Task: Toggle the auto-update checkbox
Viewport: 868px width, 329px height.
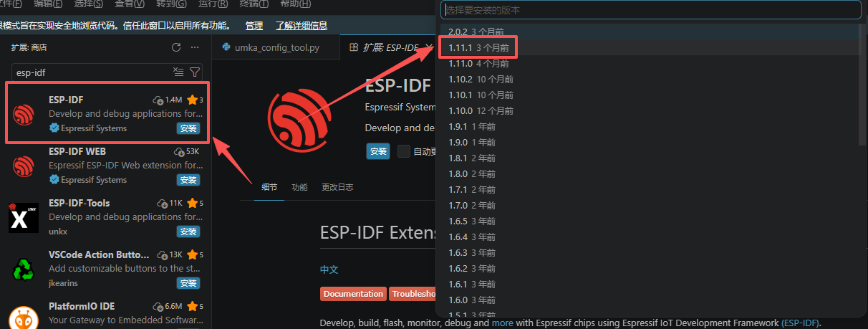Action: tap(404, 151)
